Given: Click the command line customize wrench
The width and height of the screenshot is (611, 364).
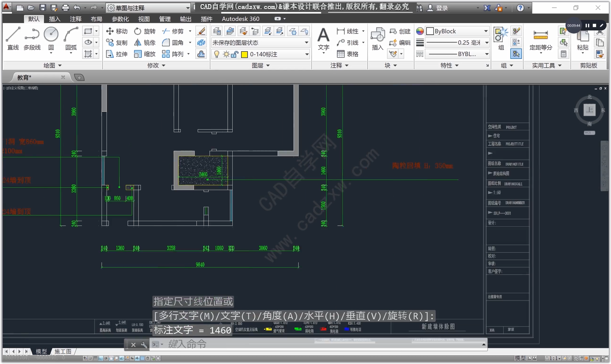Looking at the screenshot, I should (144, 344).
